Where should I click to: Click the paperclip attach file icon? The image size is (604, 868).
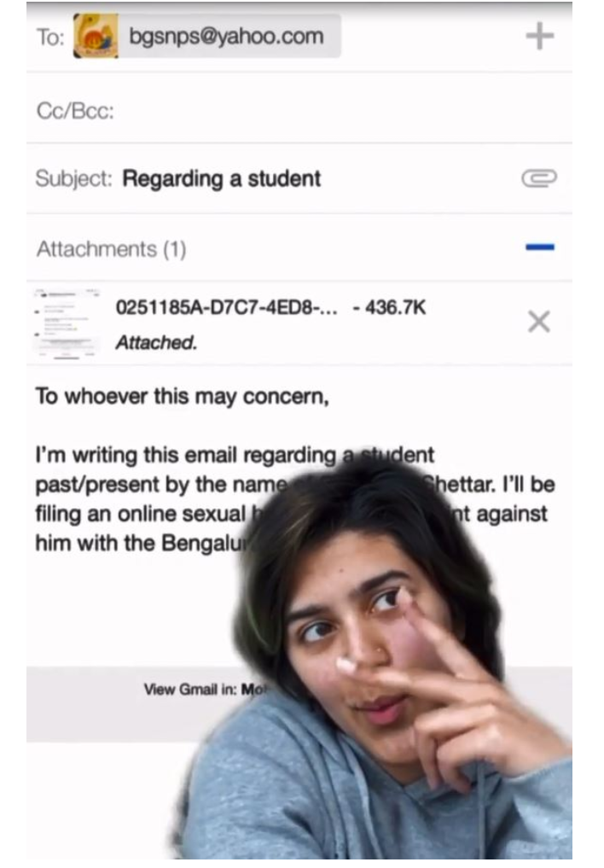click(x=538, y=178)
